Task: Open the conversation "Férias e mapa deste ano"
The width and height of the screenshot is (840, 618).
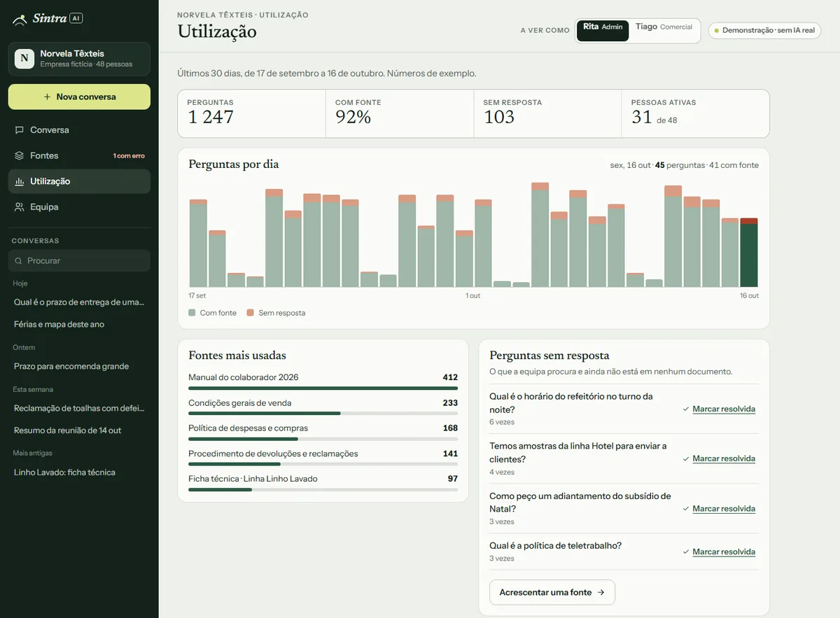Action: [x=79, y=324]
